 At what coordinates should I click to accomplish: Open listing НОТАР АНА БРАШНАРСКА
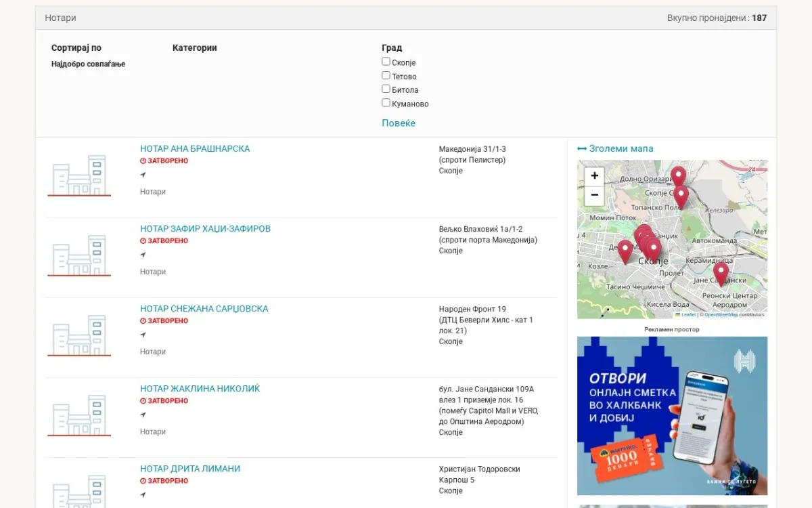click(x=195, y=149)
